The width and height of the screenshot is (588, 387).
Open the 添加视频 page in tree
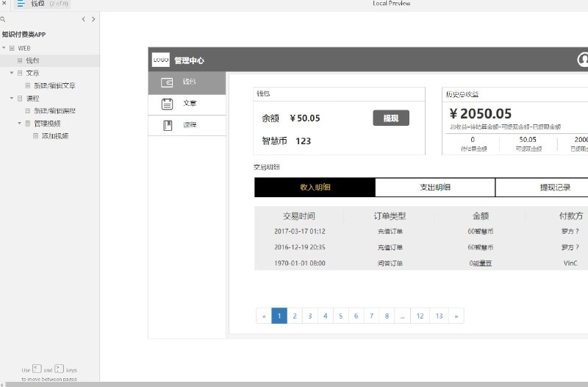(x=55, y=136)
